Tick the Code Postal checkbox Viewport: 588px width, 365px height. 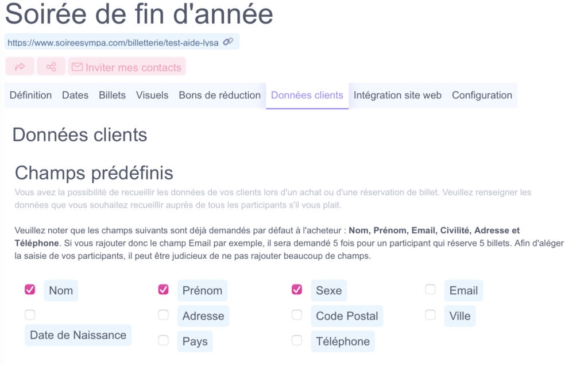(x=297, y=314)
